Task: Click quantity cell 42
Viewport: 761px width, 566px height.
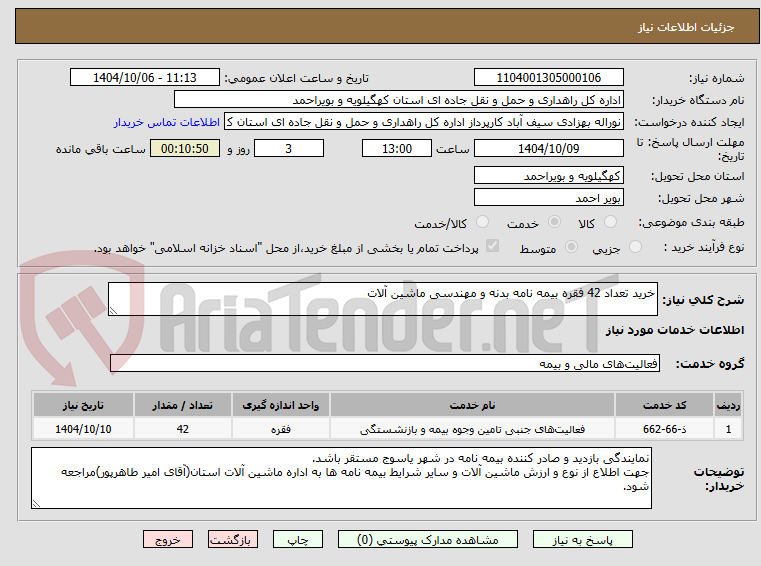Action: coord(182,429)
